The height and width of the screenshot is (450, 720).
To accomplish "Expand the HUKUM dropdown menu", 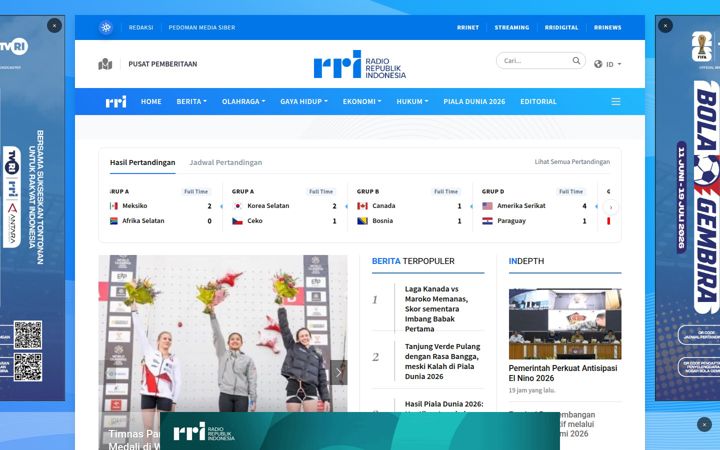I will [412, 101].
